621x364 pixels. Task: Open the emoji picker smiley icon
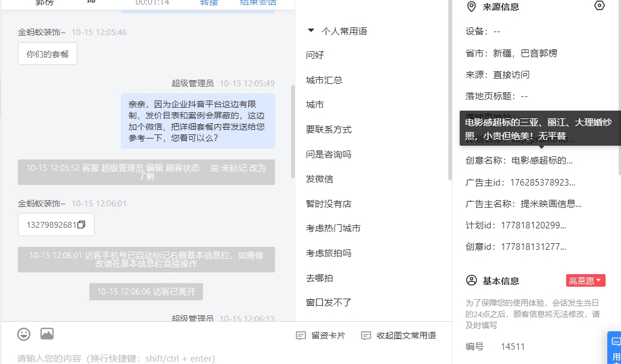pyautogui.click(x=24, y=334)
